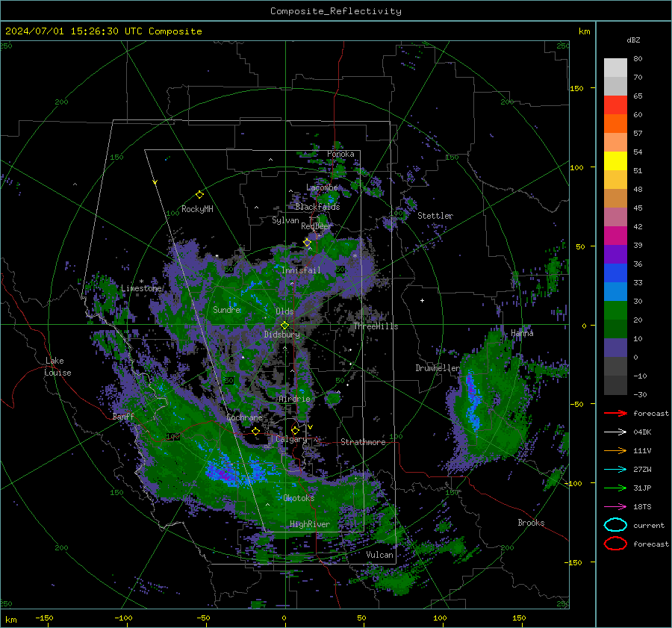The width and height of the screenshot is (672, 628).
Task: Click the Brooks city label
Action: [x=531, y=523]
